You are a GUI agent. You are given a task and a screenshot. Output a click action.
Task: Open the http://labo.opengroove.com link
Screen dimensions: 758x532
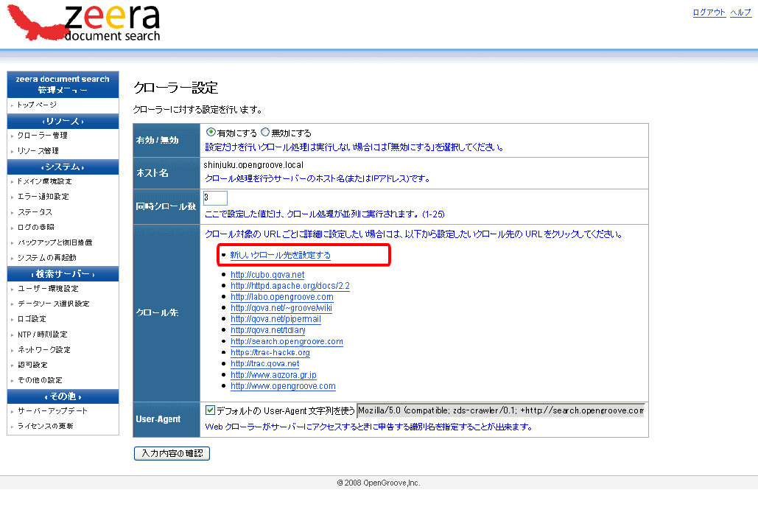click(282, 297)
